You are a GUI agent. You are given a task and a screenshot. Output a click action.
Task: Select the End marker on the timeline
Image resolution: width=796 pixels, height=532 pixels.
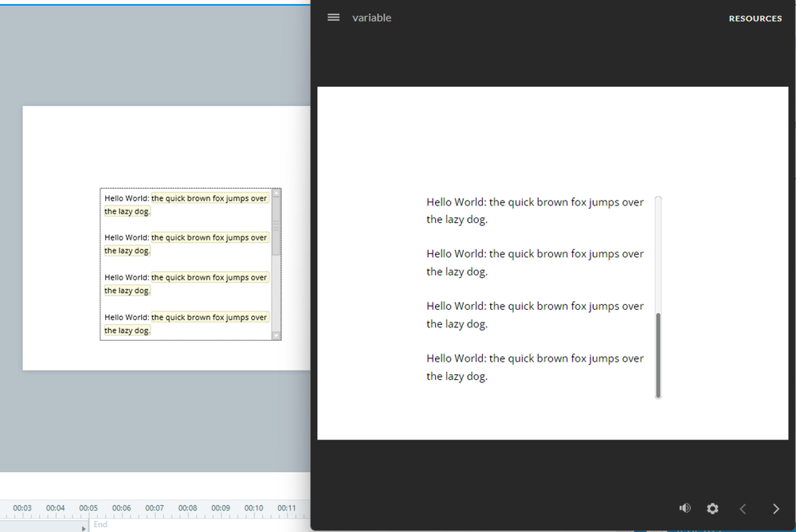[x=100, y=525]
